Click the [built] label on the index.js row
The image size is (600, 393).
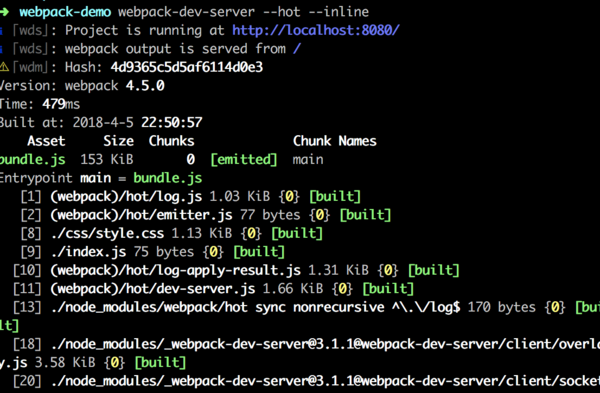(x=259, y=252)
